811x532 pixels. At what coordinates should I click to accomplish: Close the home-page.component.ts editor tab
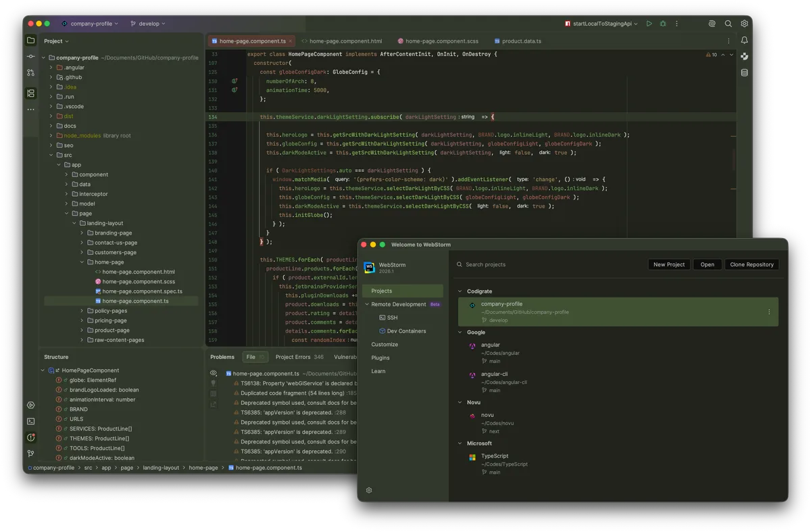click(291, 41)
